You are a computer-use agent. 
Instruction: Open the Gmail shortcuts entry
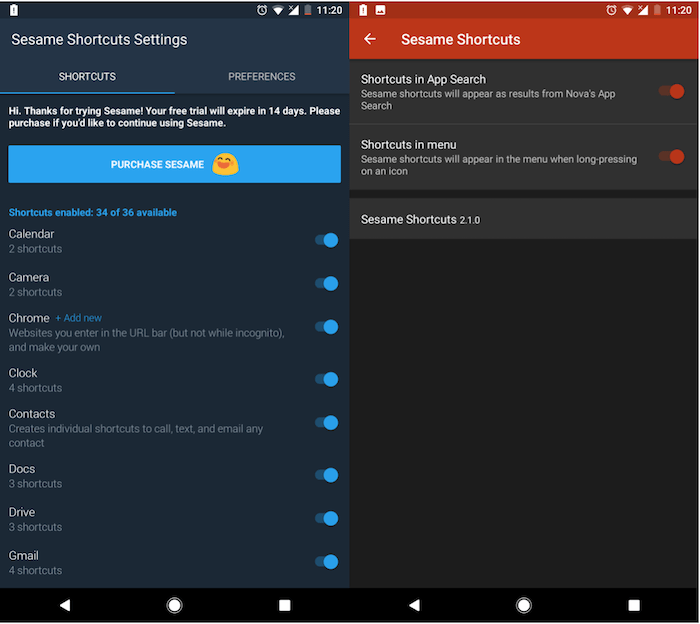click(175, 562)
